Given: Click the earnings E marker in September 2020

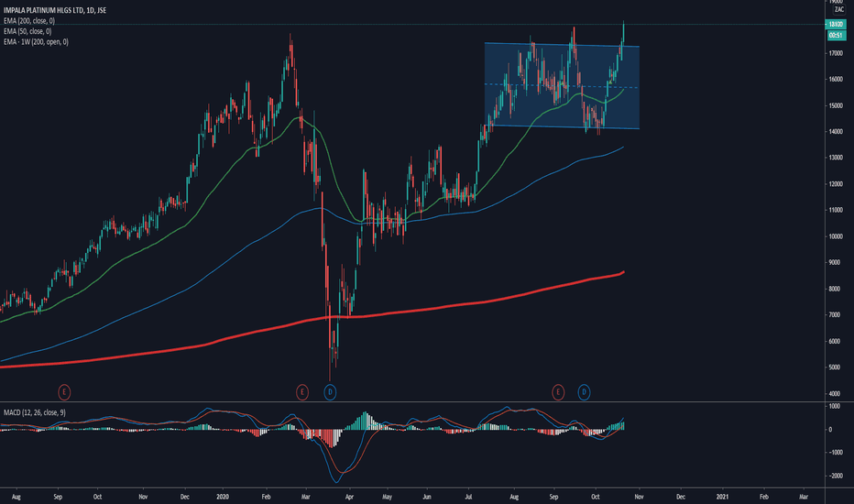Looking at the screenshot, I should [558, 392].
